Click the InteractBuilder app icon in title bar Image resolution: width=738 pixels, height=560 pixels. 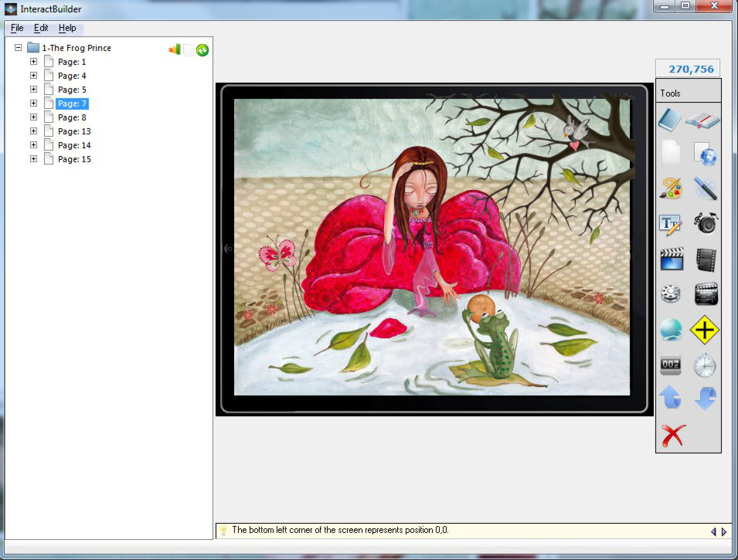10,9
